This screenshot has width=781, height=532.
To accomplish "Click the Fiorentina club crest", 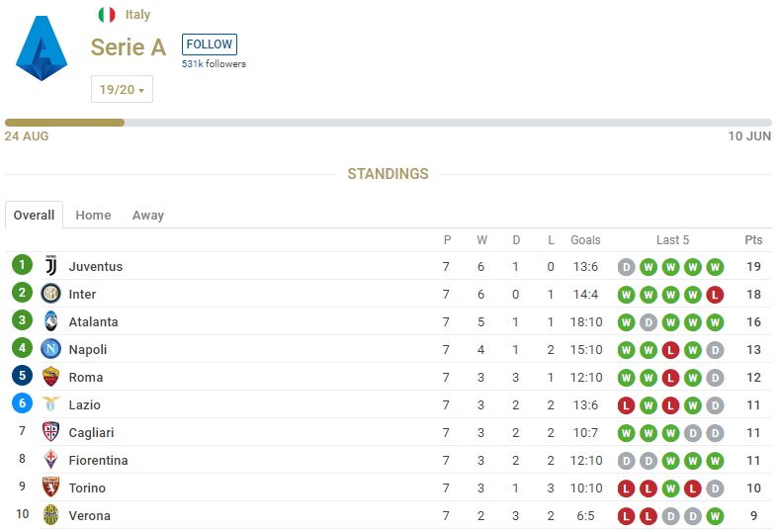I will coord(51,460).
